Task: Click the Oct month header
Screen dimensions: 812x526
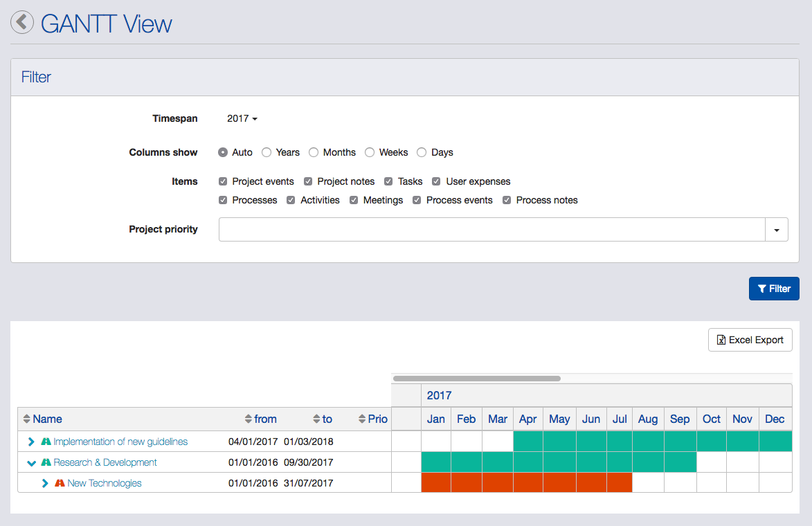Action: pos(712,419)
